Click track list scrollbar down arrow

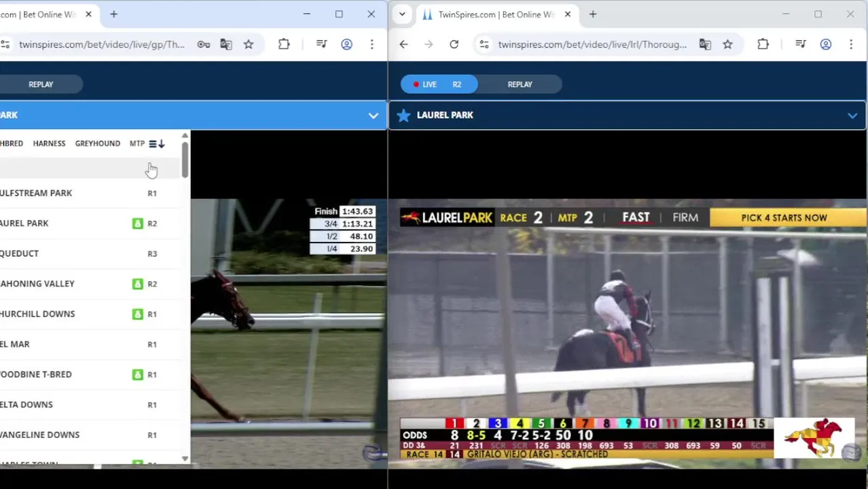pos(185,459)
